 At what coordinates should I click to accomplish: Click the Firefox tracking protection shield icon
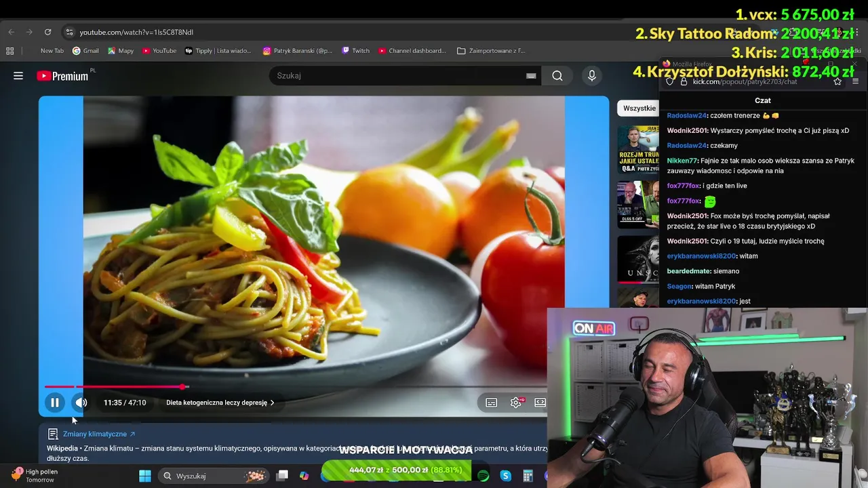[x=670, y=81]
